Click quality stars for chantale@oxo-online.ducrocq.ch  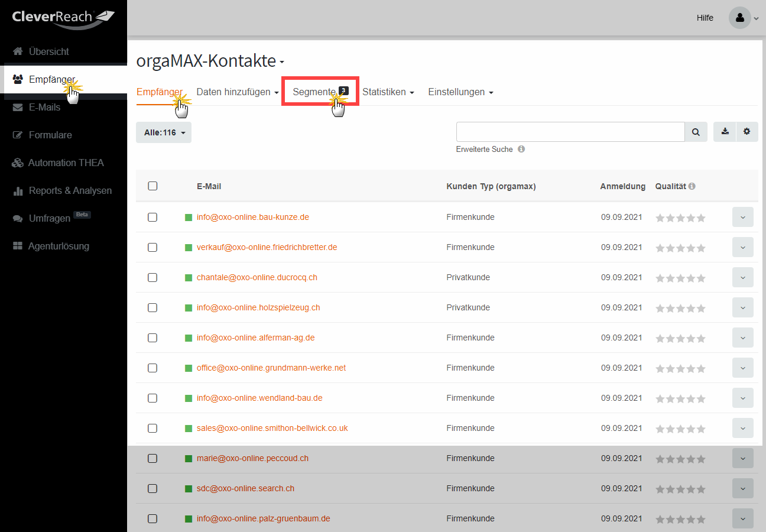(680, 278)
